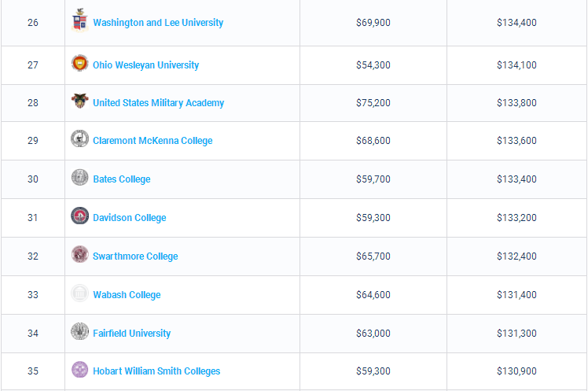
Task: Click the Ohio Wesleyan University seal icon
Action: pos(79,64)
